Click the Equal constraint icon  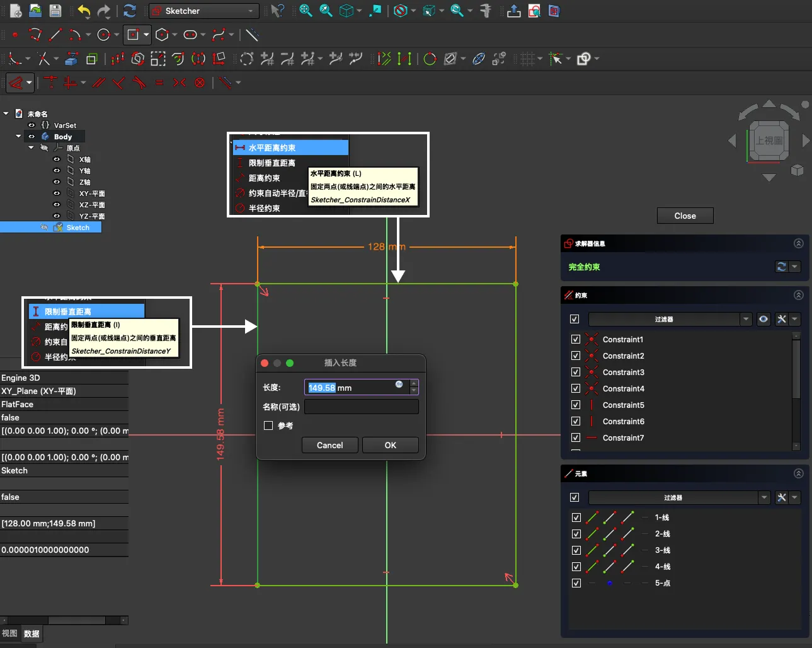click(159, 83)
